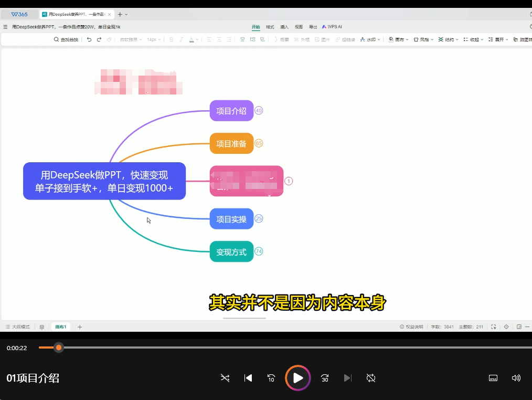Switch to the 开始 ribbon tab
The height and width of the screenshot is (400, 532).
256,27
